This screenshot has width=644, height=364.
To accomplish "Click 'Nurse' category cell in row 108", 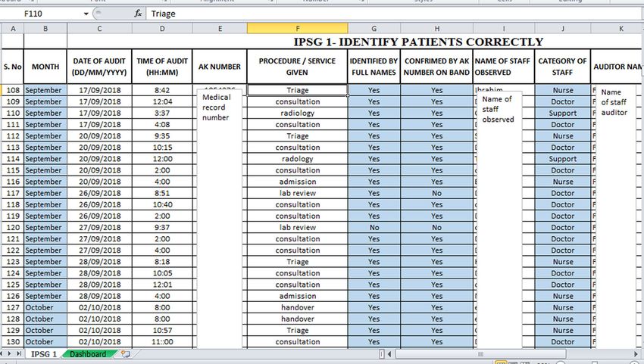I will point(563,90).
